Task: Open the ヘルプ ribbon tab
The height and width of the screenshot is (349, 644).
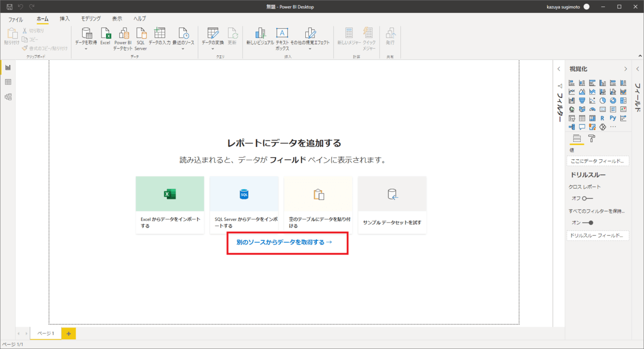Action: point(140,19)
